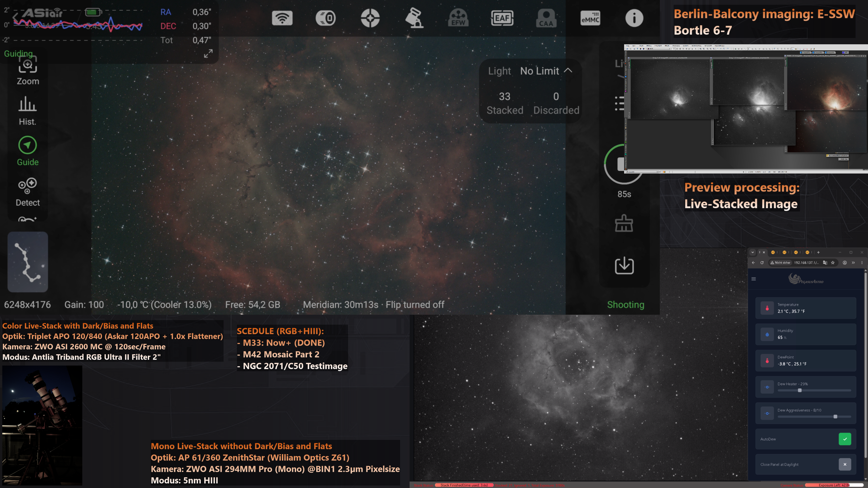
Task: Adjust the Dew Aggresiveness 8/10 slider
Action: tap(814, 417)
